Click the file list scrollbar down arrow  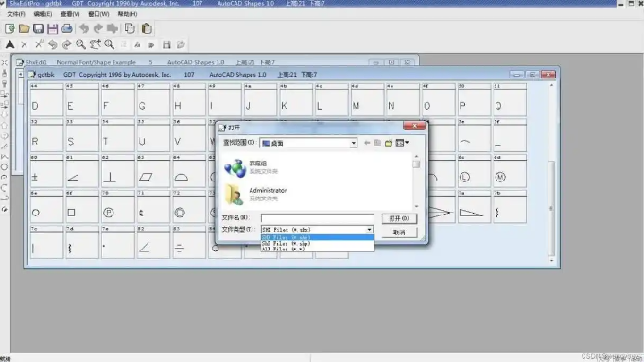click(x=416, y=206)
